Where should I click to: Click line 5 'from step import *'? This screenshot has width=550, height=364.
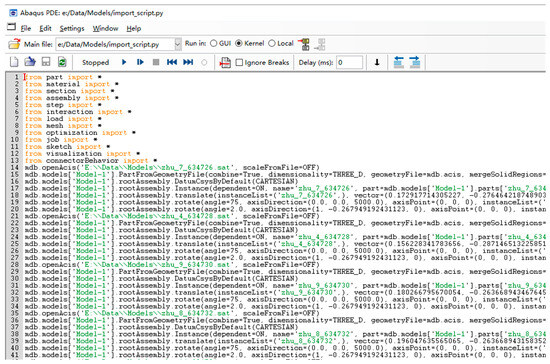pos(63,105)
